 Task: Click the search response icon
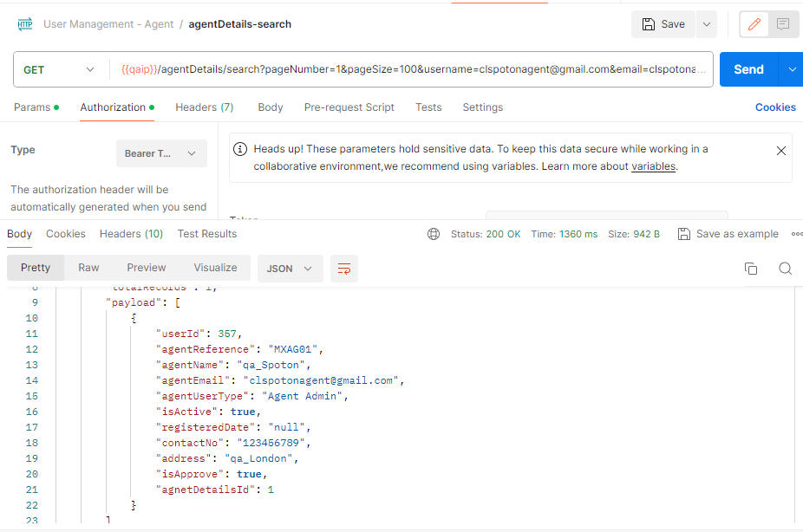(785, 269)
